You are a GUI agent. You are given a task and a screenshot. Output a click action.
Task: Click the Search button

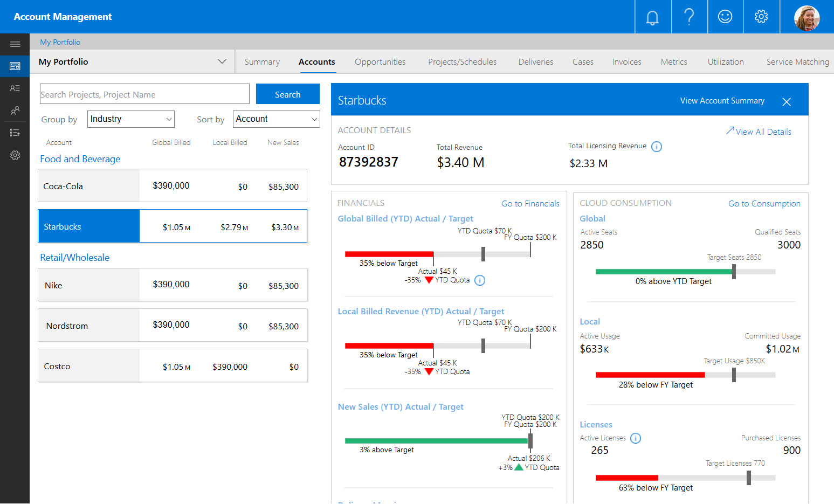point(288,94)
